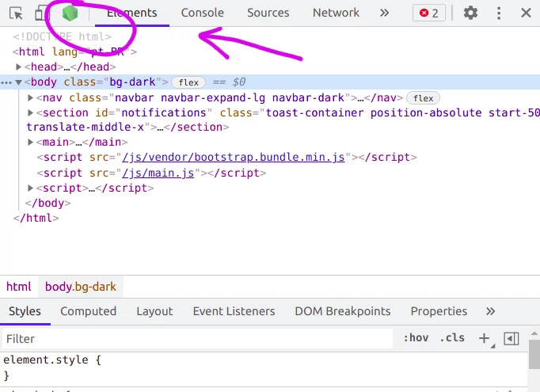
Task: Click the styles scrollbar up arrow
Action: (x=534, y=333)
